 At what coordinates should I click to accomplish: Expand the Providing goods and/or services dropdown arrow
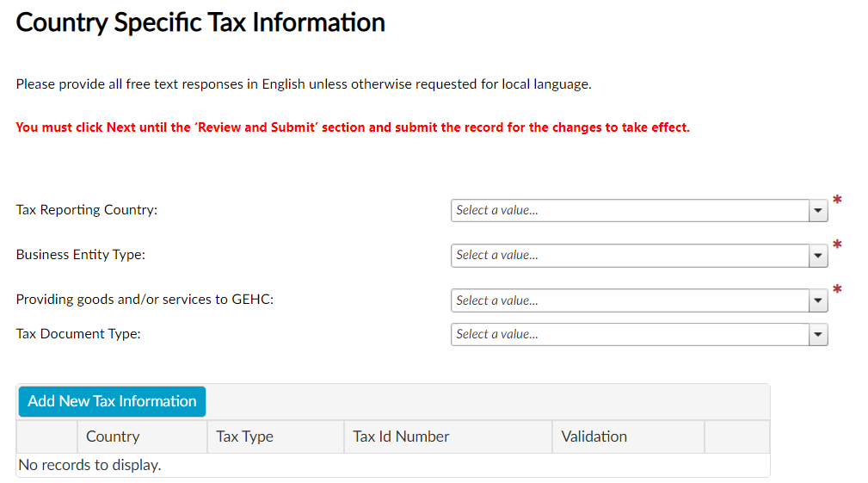point(817,300)
